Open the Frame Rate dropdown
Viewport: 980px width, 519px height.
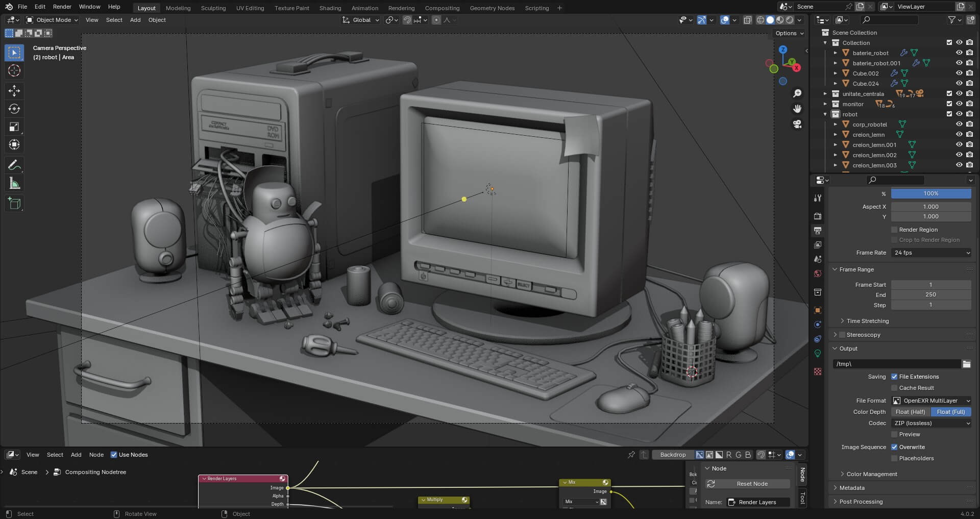pos(931,253)
